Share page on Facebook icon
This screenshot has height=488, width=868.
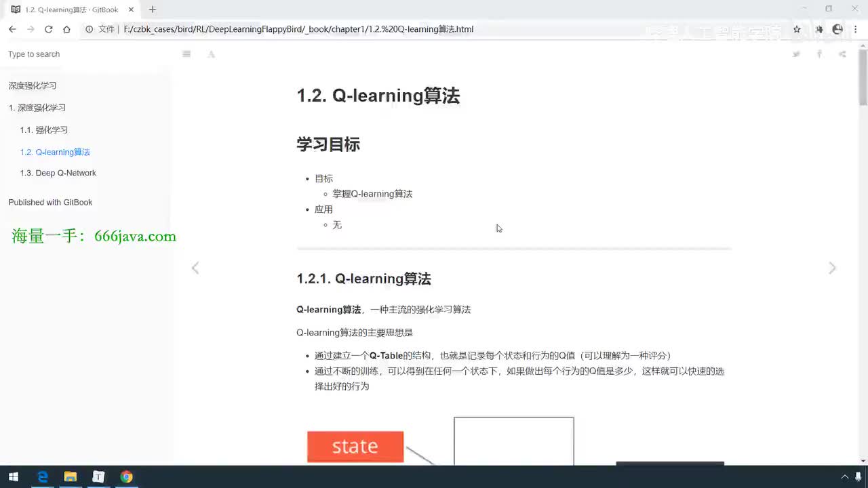click(x=819, y=54)
